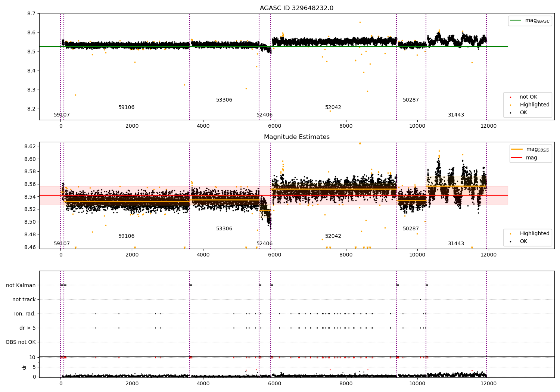Select the 'not Kalman' axis label
This screenshot has height=392, width=560.
tap(21, 286)
